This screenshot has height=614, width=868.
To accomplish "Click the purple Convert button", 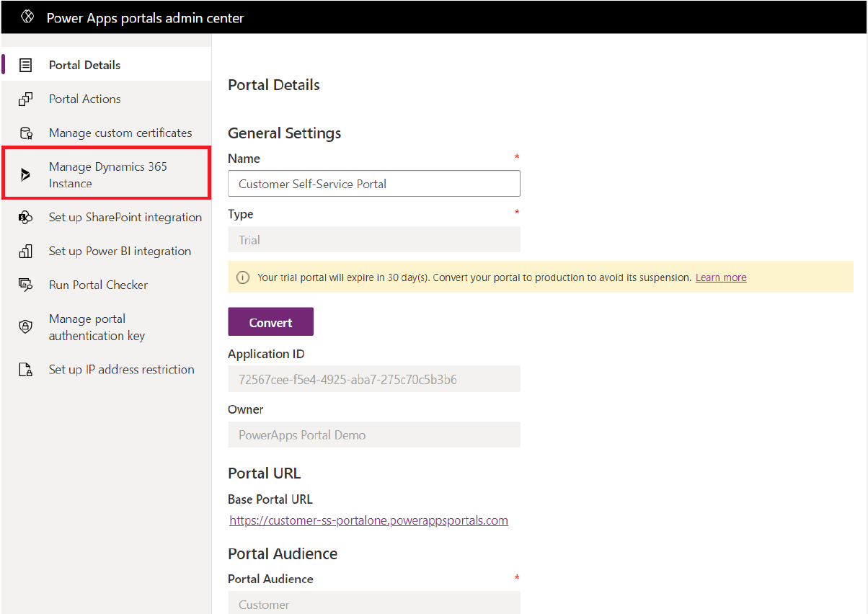I will 270,322.
